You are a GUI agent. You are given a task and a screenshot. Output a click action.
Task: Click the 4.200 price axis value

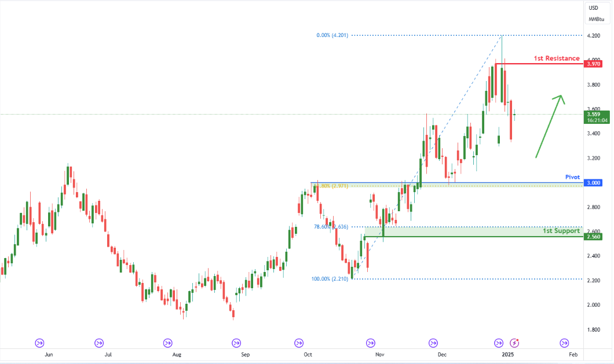click(594, 36)
